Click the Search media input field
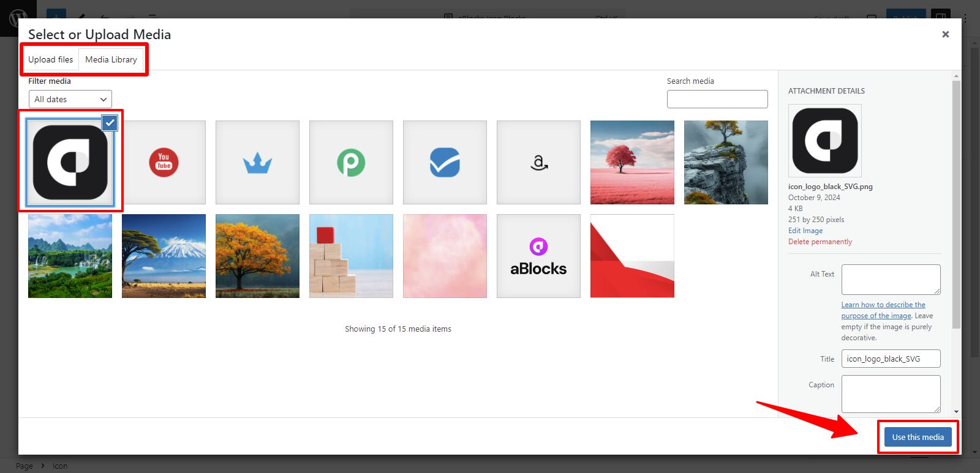This screenshot has width=980, height=473. click(717, 99)
